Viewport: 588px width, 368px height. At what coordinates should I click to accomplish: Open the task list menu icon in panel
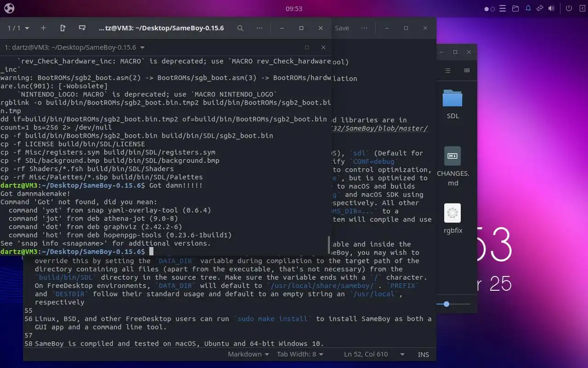503,8
